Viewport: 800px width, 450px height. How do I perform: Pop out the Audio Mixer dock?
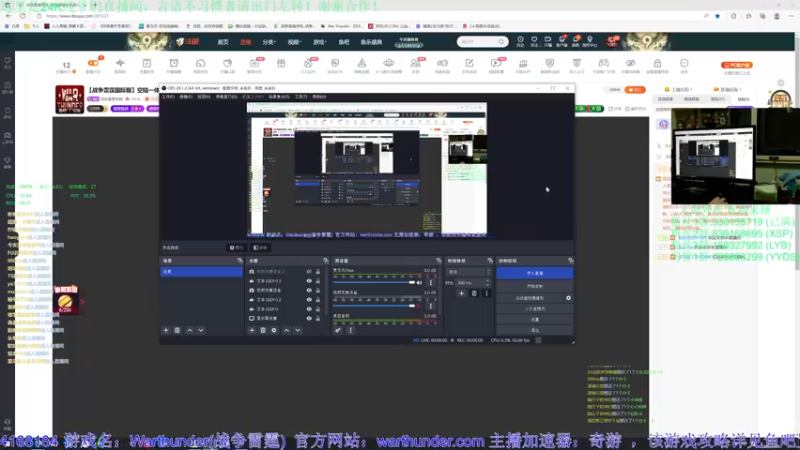point(438,261)
